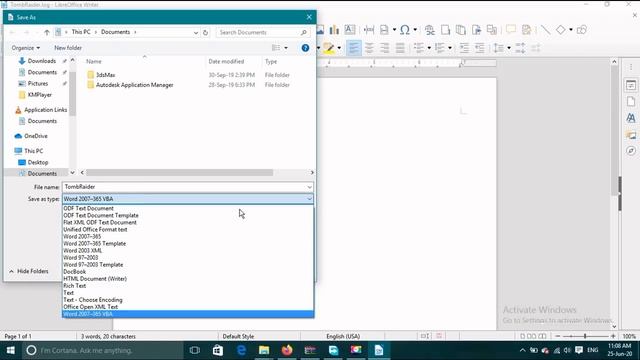The height and width of the screenshot is (360, 640).
Task: Open sidebar Navigator compass icon
Action: tap(631, 151)
